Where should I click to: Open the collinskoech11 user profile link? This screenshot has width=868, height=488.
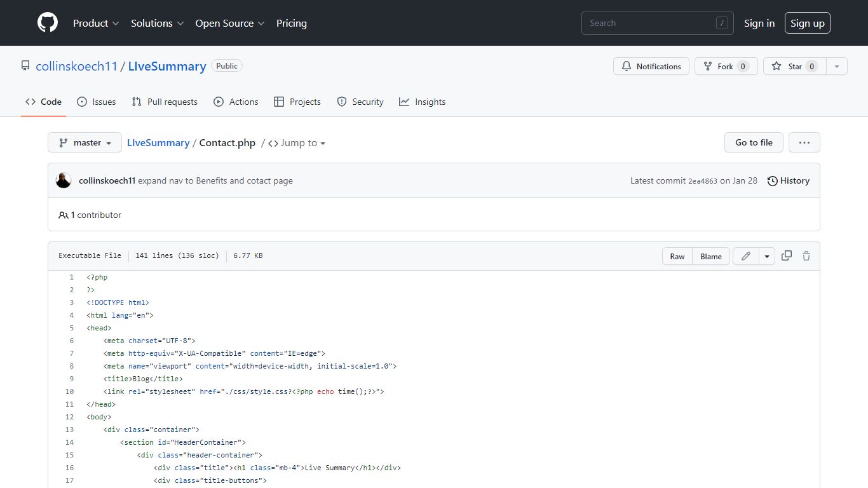click(77, 66)
